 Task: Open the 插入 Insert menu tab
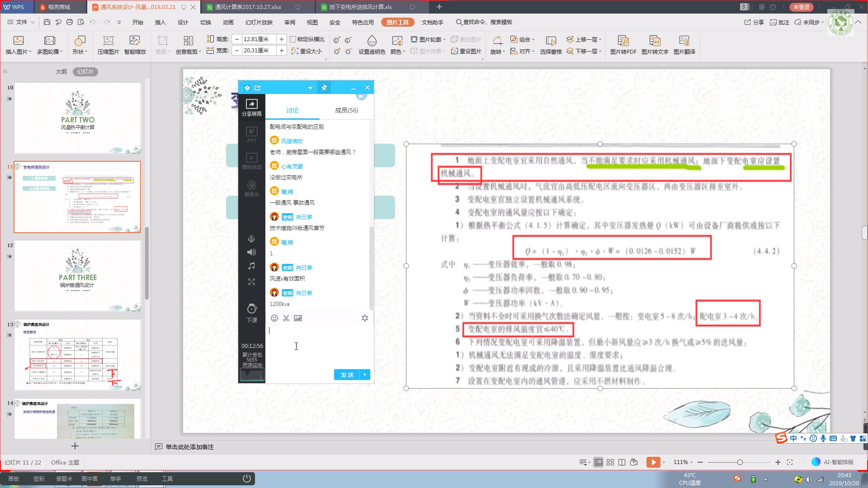(160, 22)
